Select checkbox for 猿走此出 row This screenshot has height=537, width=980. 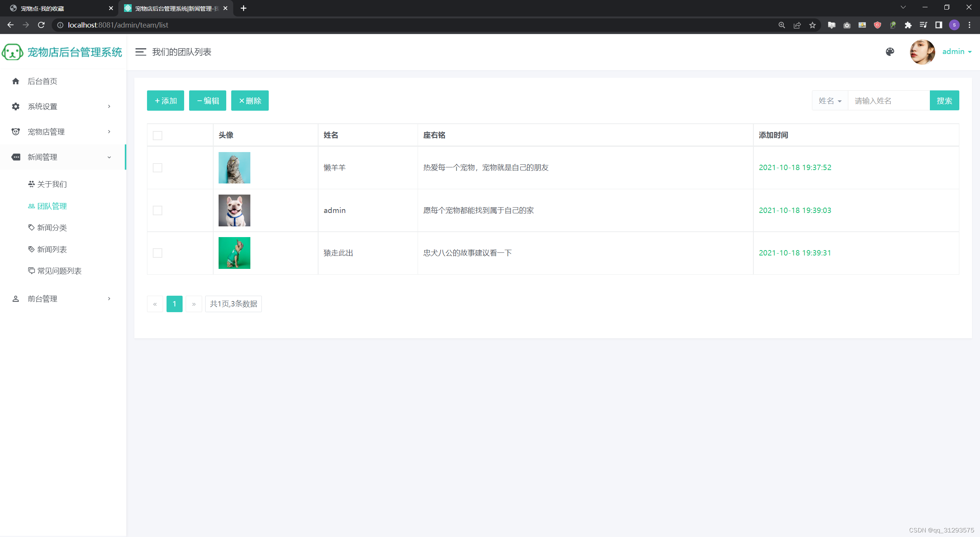pyautogui.click(x=157, y=253)
